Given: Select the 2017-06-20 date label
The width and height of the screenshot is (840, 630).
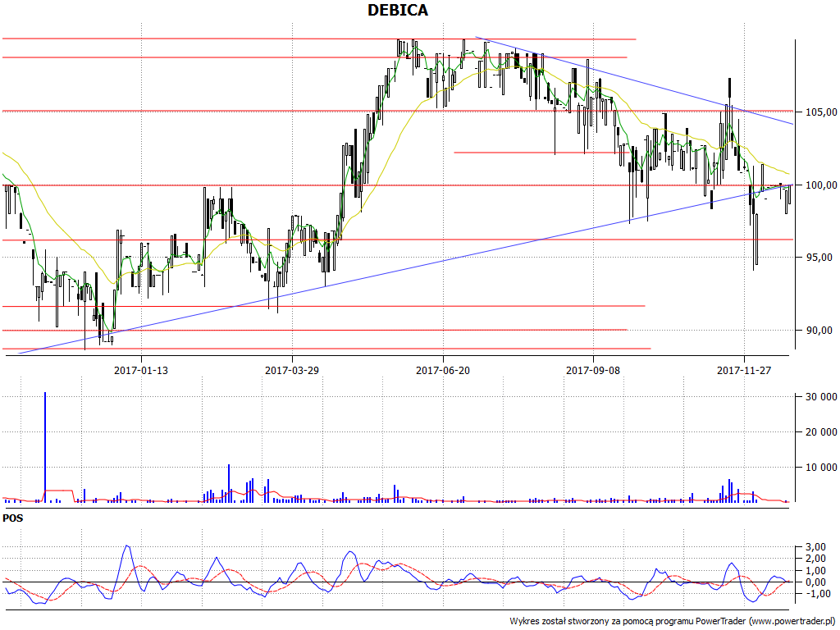Looking at the screenshot, I should click(443, 370).
